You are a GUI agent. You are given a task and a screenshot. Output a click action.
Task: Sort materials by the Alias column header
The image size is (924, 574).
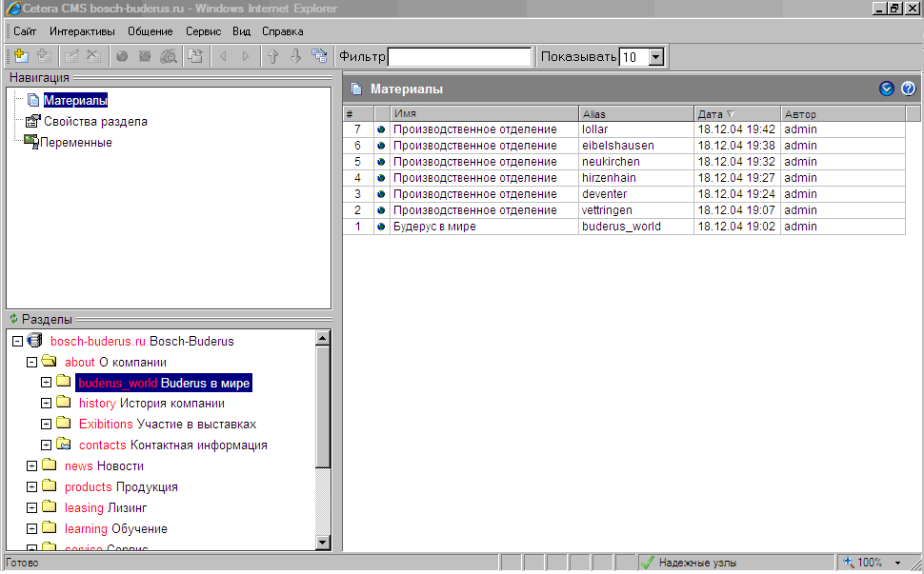click(x=635, y=114)
